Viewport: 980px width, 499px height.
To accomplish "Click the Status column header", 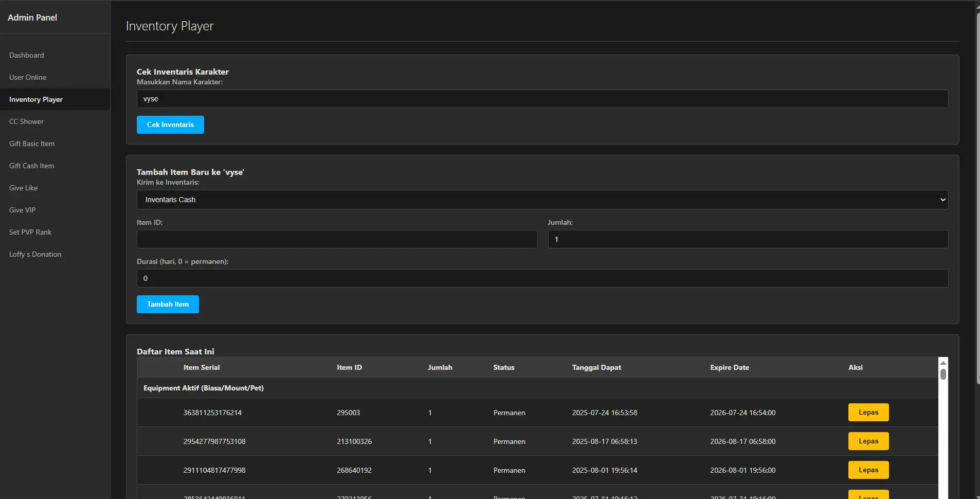I will pos(504,367).
